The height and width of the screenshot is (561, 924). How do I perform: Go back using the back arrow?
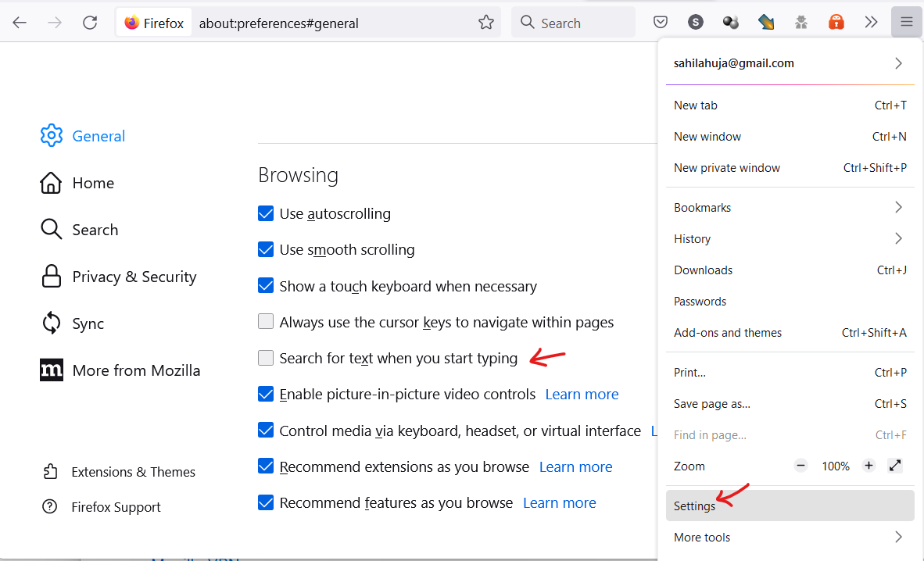coord(20,23)
